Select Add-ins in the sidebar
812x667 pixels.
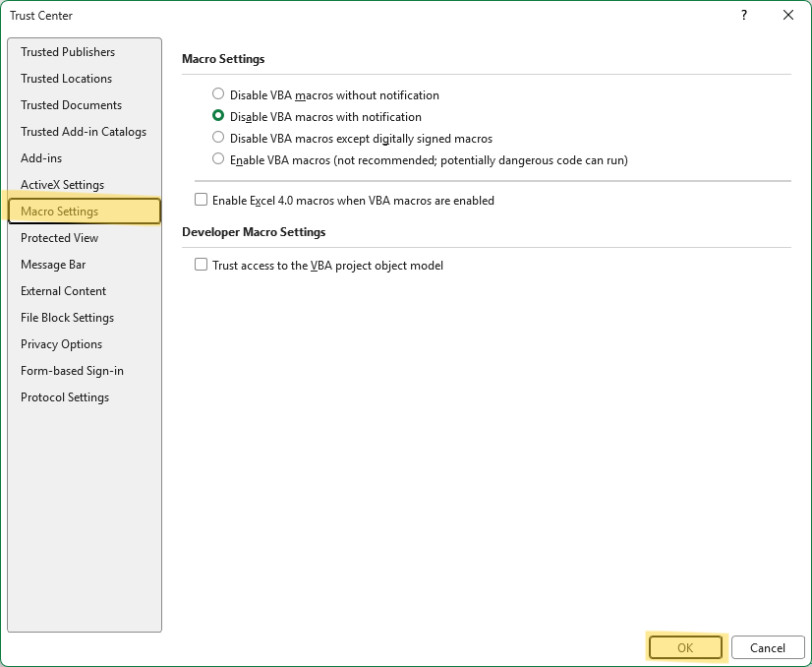point(41,158)
